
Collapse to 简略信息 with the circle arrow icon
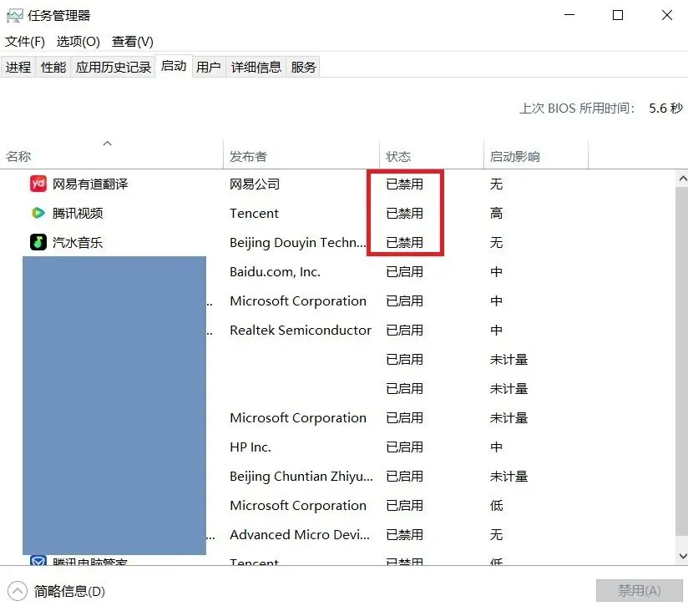(18, 591)
